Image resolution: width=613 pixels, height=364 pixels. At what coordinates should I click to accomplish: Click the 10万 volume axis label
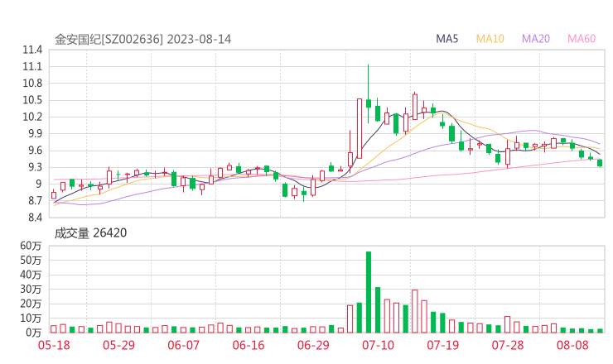[x=31, y=318]
